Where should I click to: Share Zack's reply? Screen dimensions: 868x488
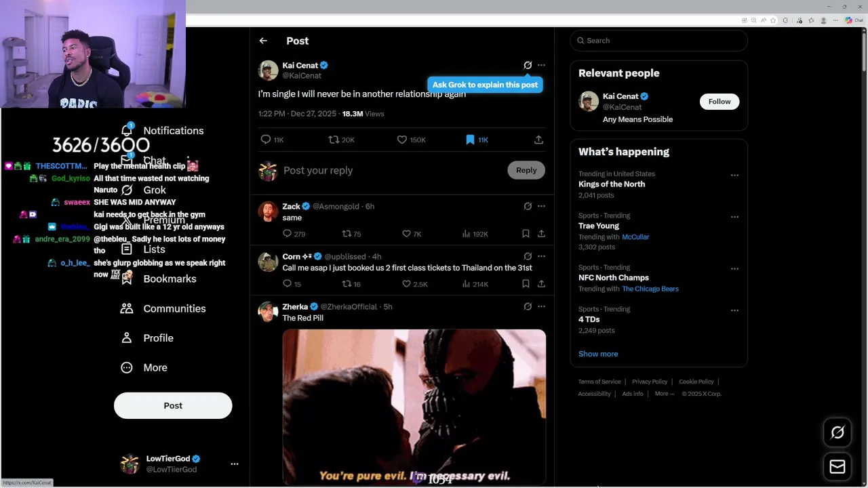[x=541, y=234]
